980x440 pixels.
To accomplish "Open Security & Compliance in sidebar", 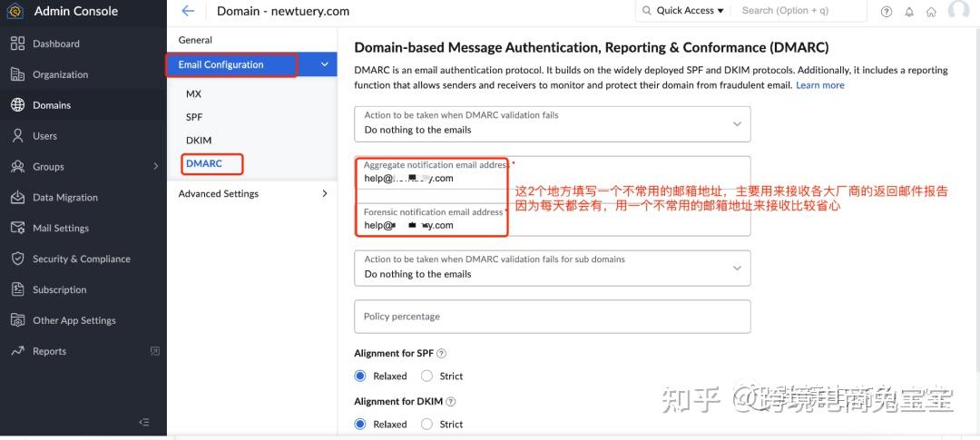I will (82, 259).
